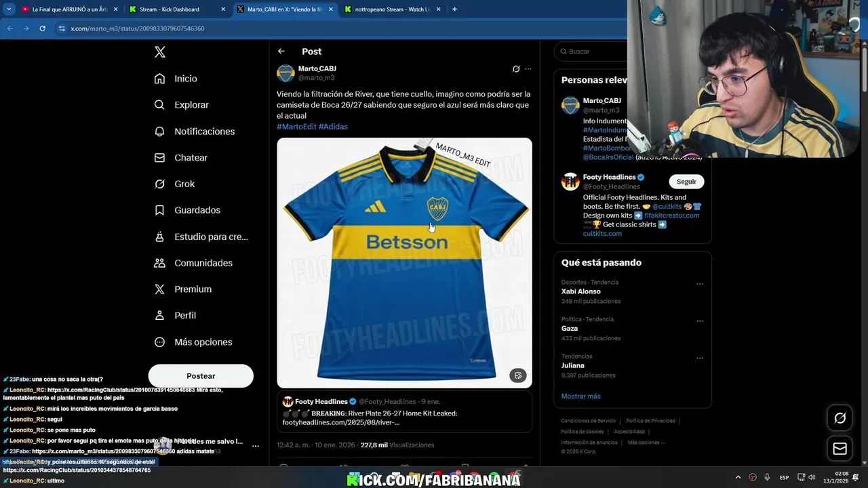This screenshot has width=868, height=488.
Task: Open the taskbar volume icon
Action: pyautogui.click(x=812, y=477)
